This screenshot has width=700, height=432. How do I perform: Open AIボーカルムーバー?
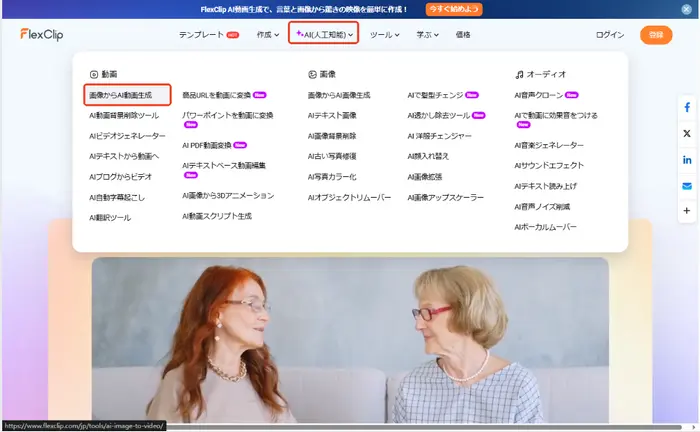click(x=545, y=227)
